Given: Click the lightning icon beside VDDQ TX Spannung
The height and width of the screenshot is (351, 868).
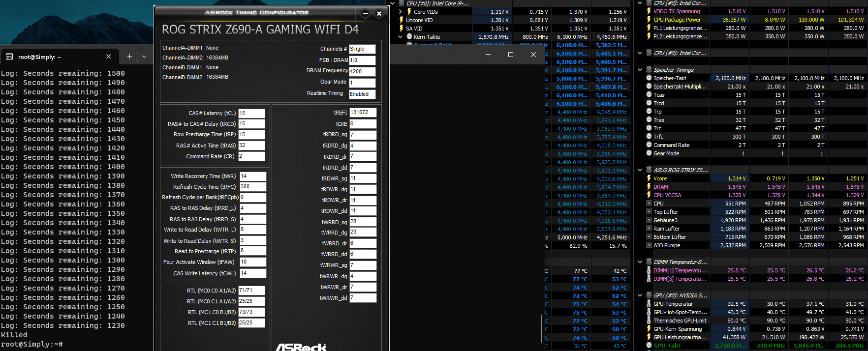Looking at the screenshot, I should (x=649, y=11).
